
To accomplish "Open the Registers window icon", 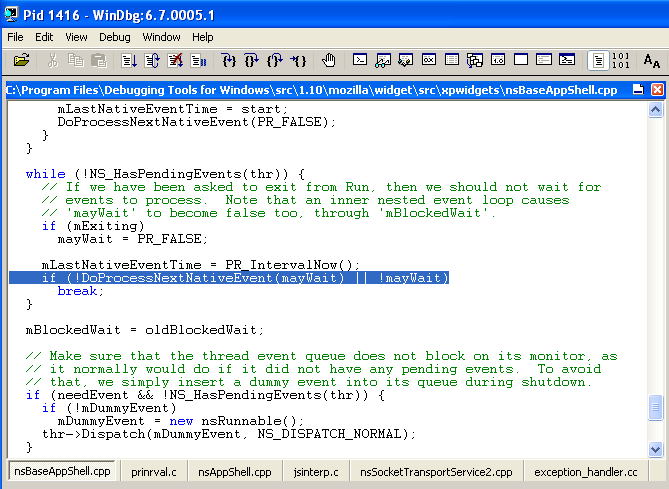I will (x=429, y=60).
